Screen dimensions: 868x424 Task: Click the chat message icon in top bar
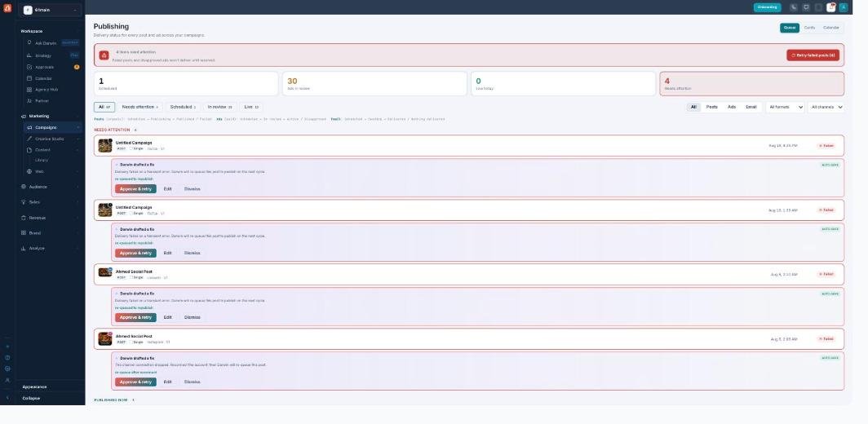point(806,7)
